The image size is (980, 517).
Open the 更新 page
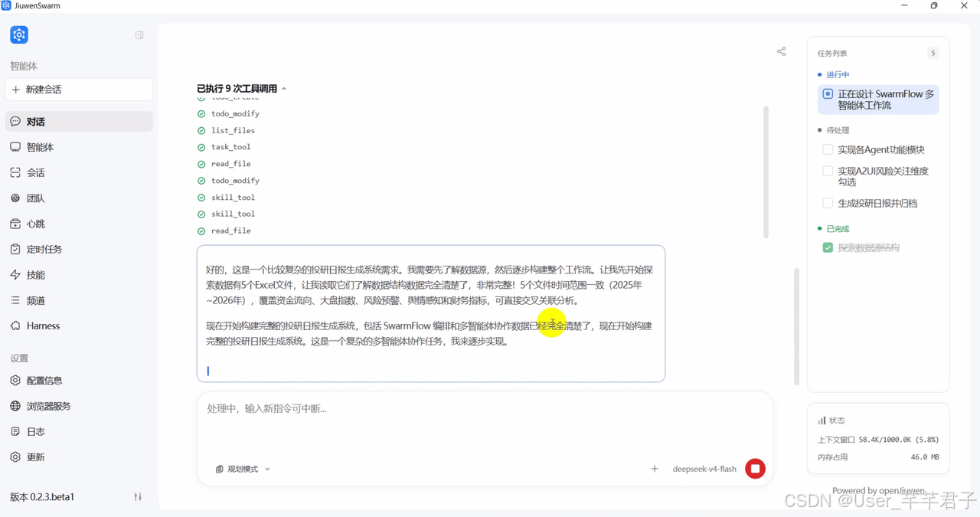point(80,456)
